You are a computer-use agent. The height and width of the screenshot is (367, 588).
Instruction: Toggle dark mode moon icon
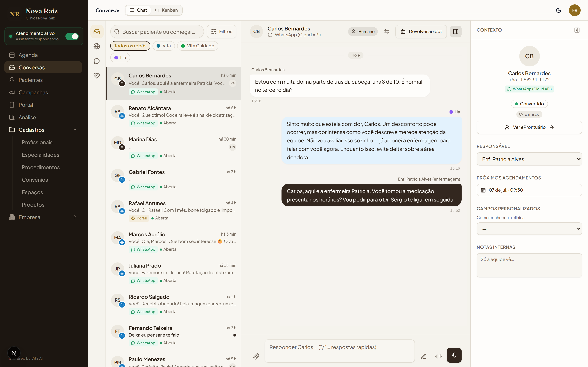pyautogui.click(x=558, y=10)
